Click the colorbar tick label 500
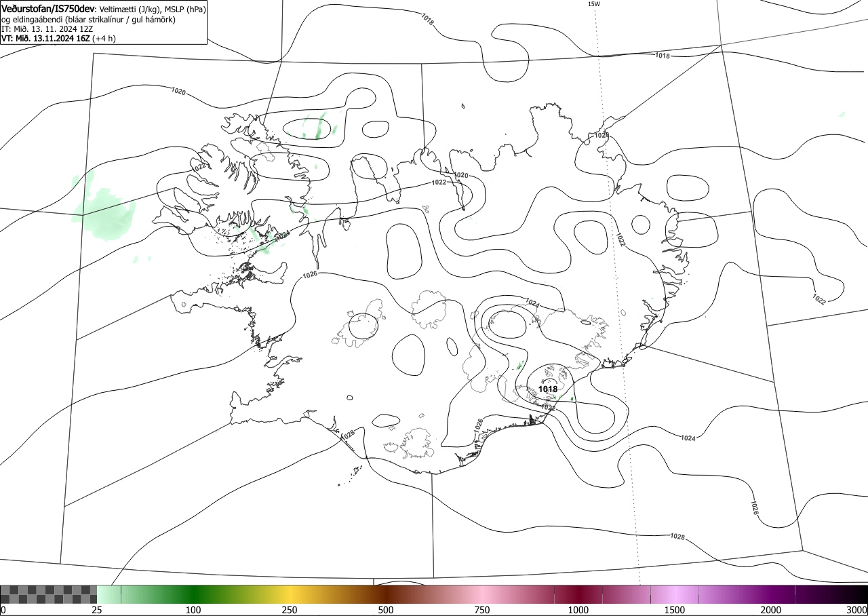 coord(386,610)
